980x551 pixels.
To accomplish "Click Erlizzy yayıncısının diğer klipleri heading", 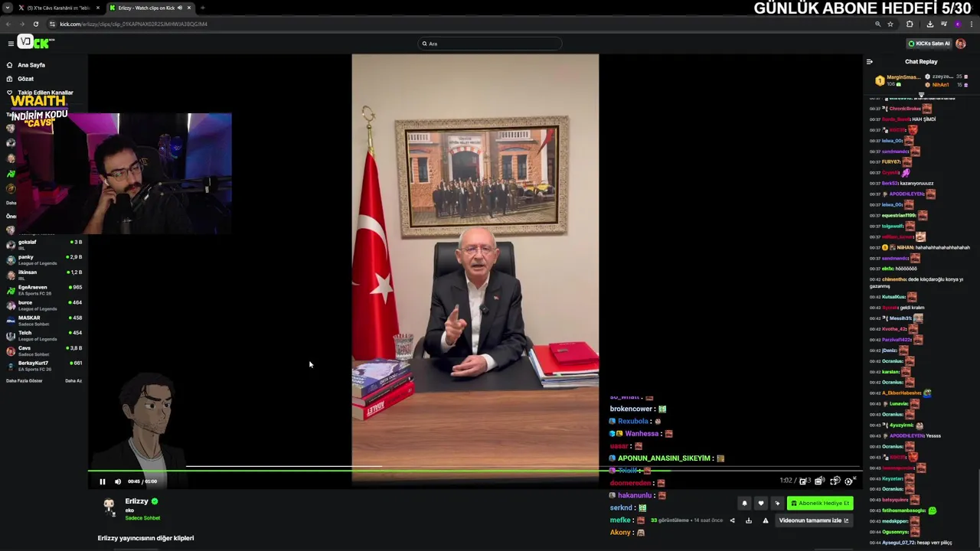I will [x=145, y=538].
